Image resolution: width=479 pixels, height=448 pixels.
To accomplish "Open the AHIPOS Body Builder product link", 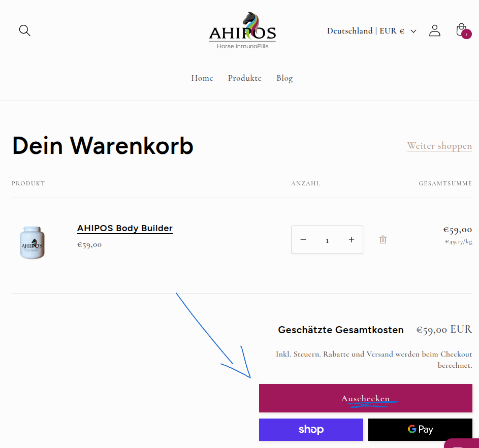I will click(x=125, y=229).
